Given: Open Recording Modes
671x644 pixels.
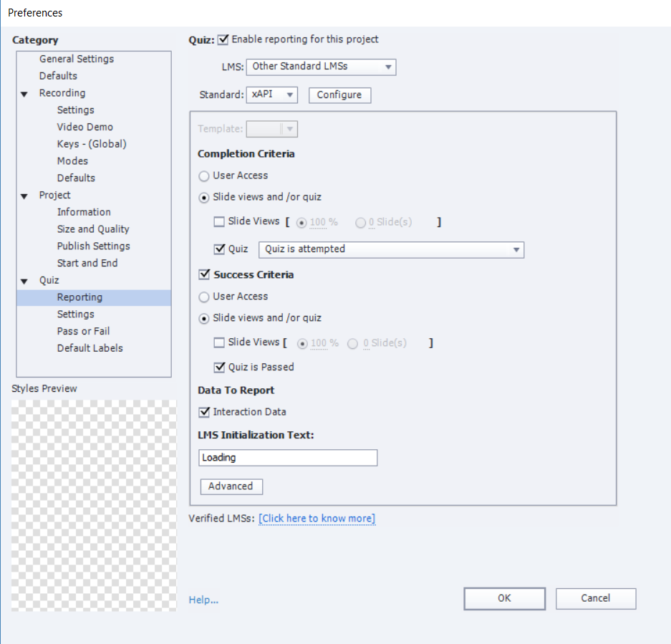Looking at the screenshot, I should pyautogui.click(x=73, y=161).
